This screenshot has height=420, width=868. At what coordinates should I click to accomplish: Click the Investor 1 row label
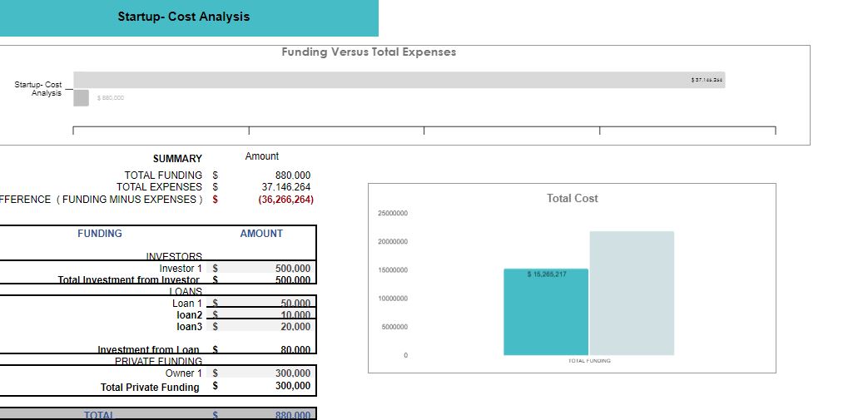181,269
